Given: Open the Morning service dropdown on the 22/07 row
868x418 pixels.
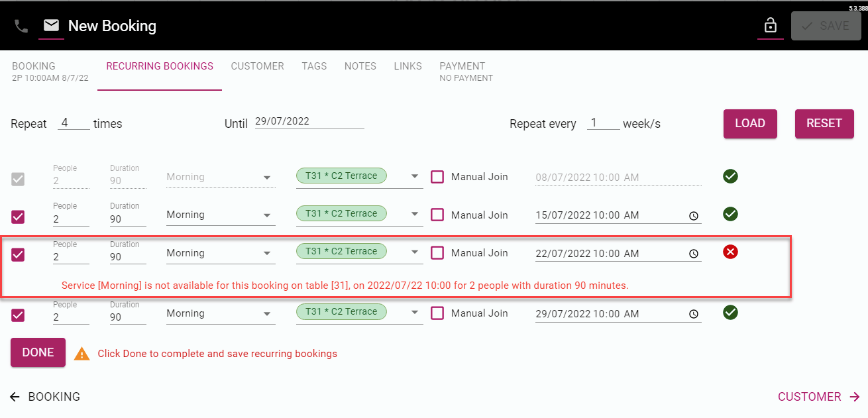Looking at the screenshot, I should pyautogui.click(x=267, y=252).
